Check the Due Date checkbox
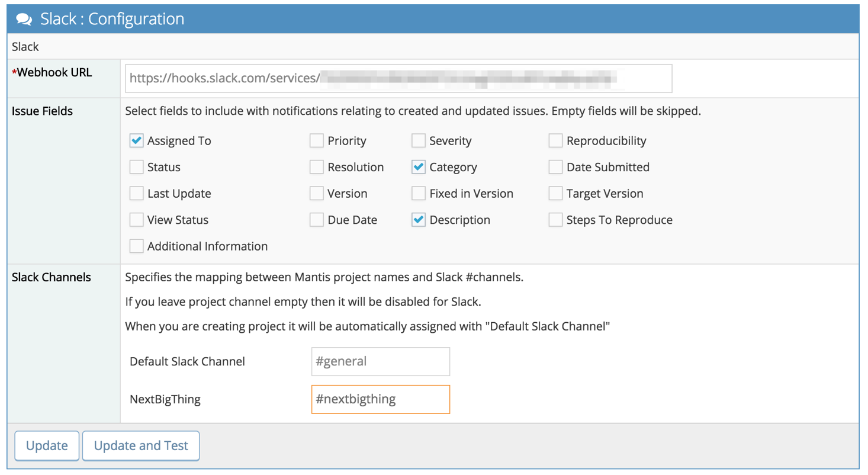Image resolution: width=868 pixels, height=475 pixels. [317, 220]
